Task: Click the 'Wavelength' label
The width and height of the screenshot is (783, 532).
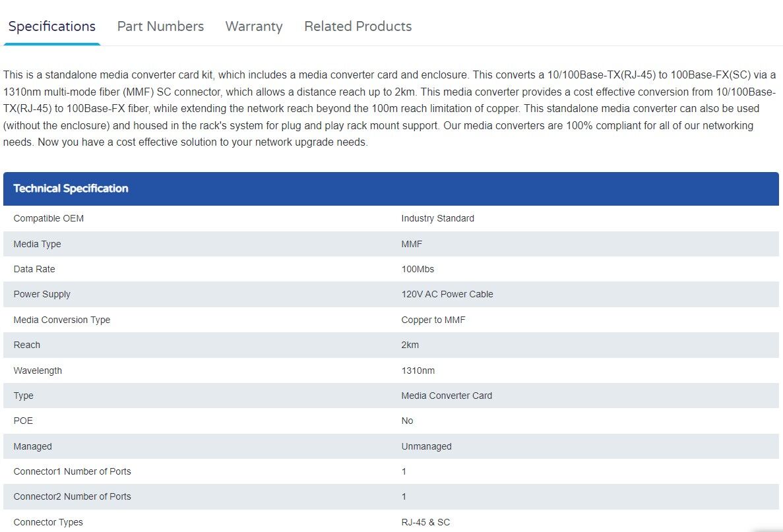Action: pos(38,370)
